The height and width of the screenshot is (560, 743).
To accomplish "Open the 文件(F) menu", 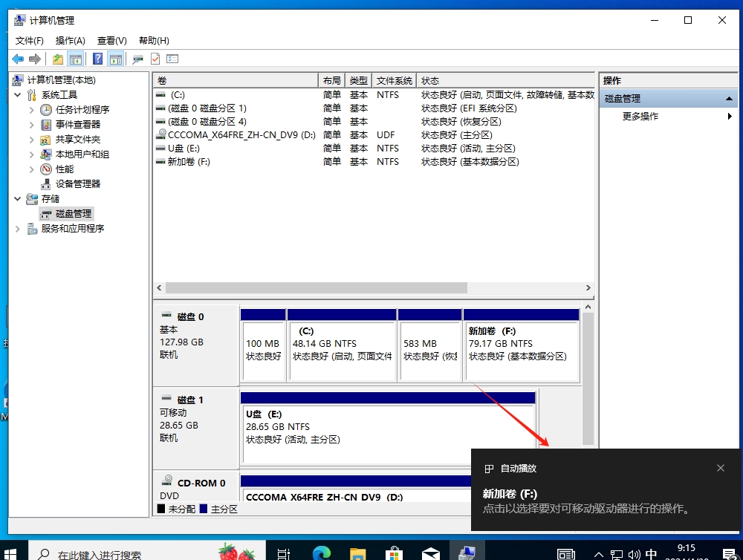I will click(30, 41).
